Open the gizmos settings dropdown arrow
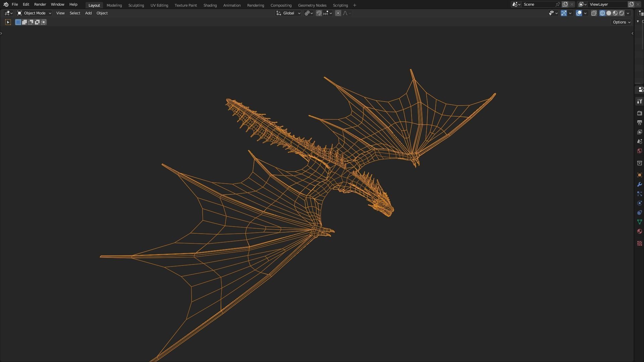Screen dimensions: 644x362 [x=570, y=13]
